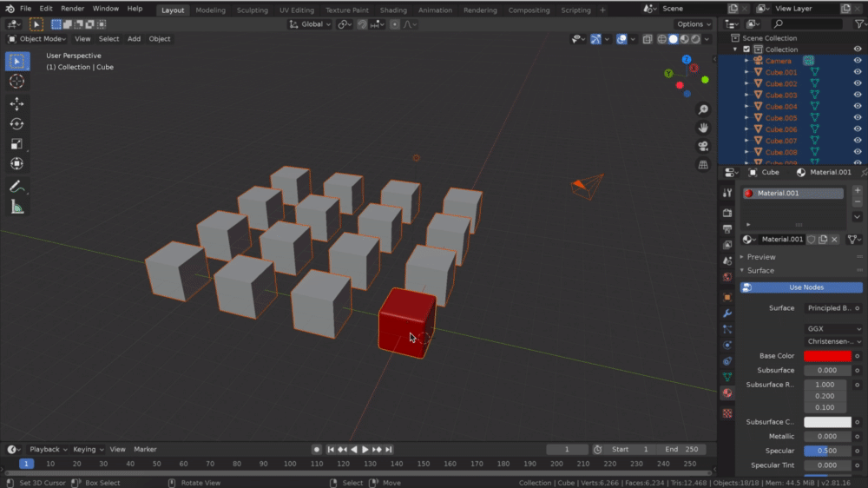
Task: Open the Render menu
Action: pyautogui.click(x=73, y=9)
